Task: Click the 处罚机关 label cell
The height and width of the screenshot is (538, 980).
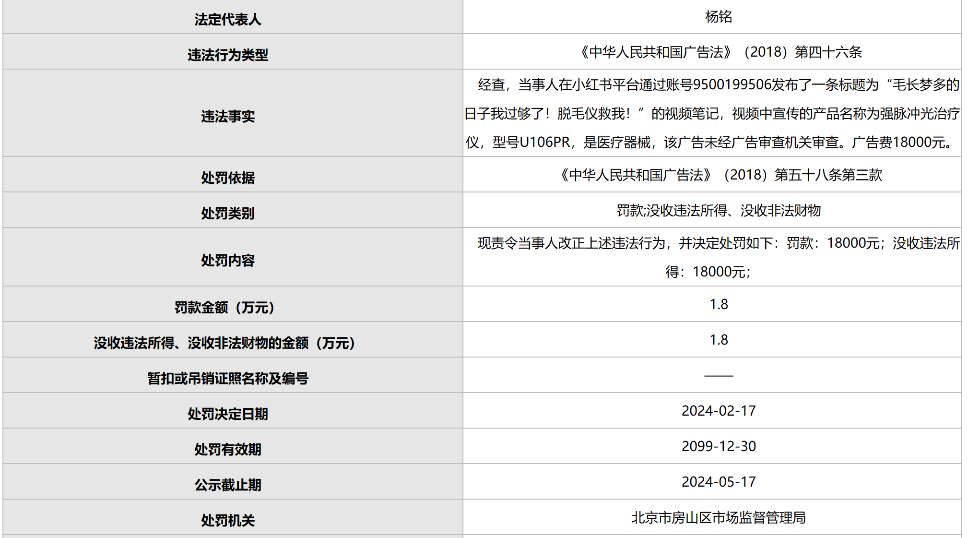Action: click(x=228, y=521)
